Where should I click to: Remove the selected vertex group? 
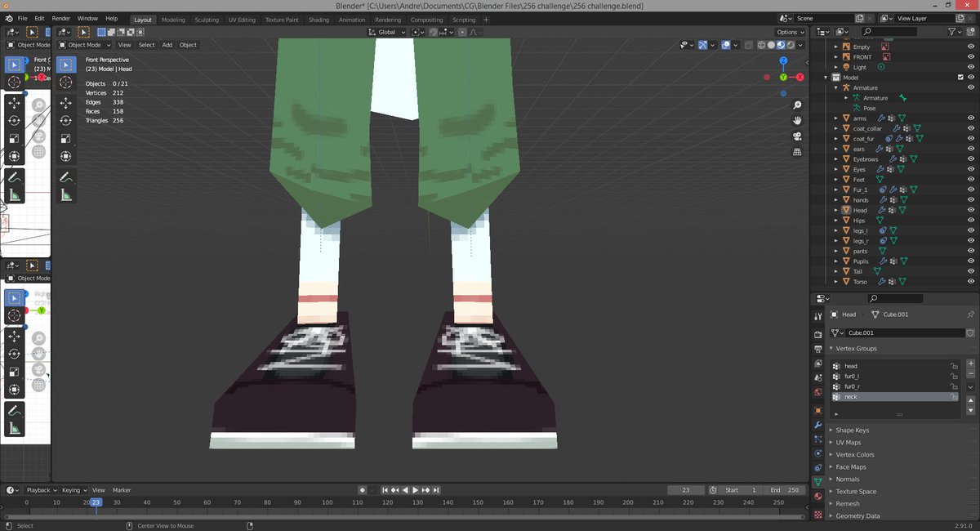coord(970,373)
